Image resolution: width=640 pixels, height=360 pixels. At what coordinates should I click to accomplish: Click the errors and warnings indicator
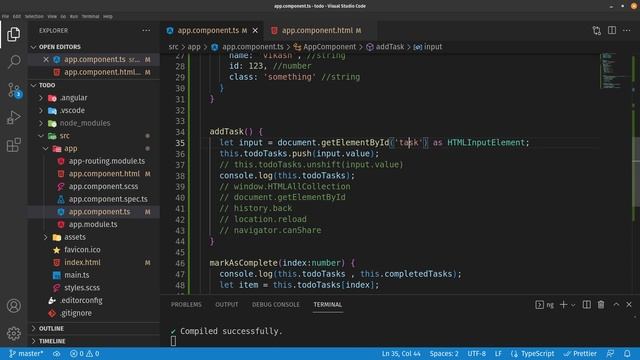tap(84, 353)
